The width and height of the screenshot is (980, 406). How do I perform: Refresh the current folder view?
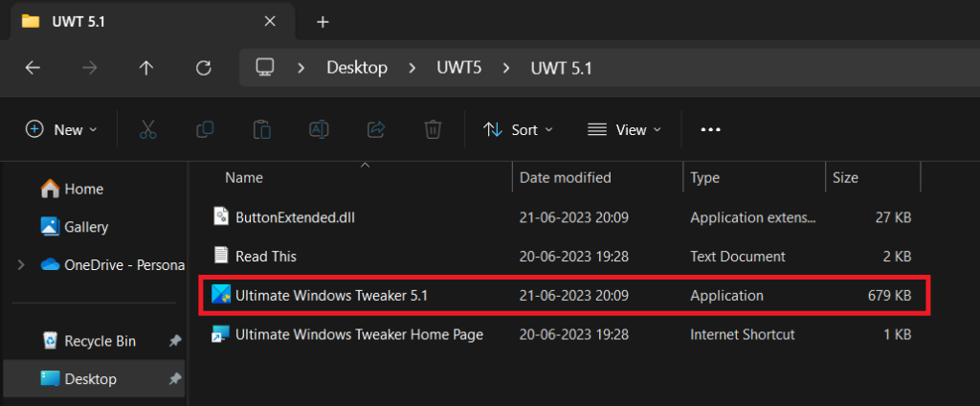pos(203,68)
